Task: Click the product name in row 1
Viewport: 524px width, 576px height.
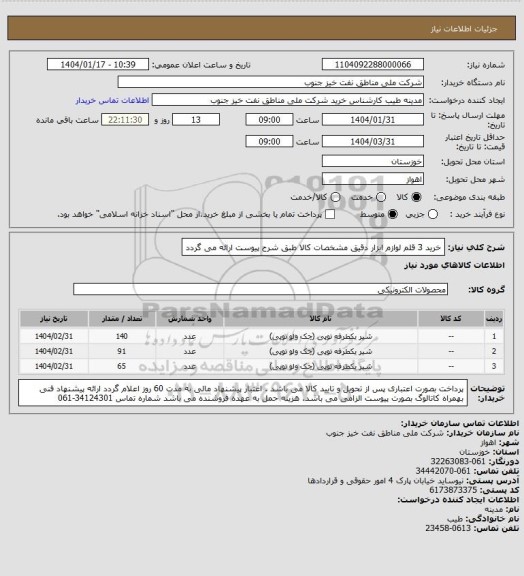Action: tap(321, 336)
